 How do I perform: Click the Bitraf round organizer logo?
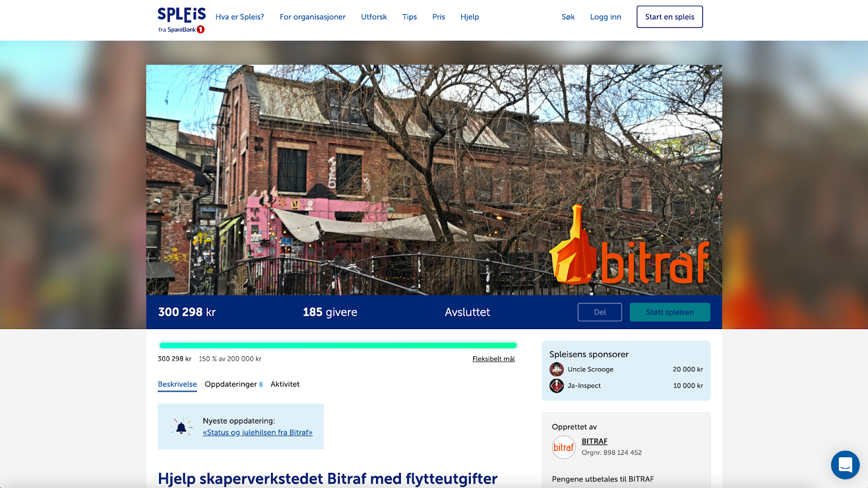tap(564, 447)
